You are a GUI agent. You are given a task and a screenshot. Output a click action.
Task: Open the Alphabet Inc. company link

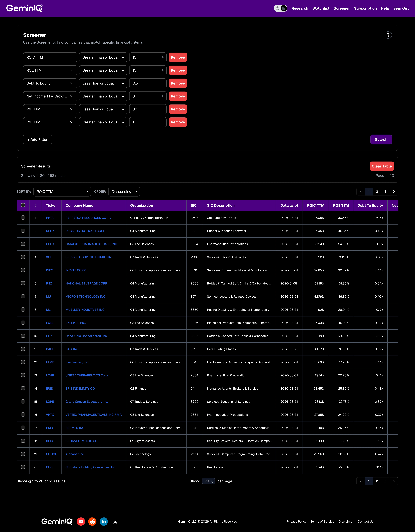click(x=75, y=454)
